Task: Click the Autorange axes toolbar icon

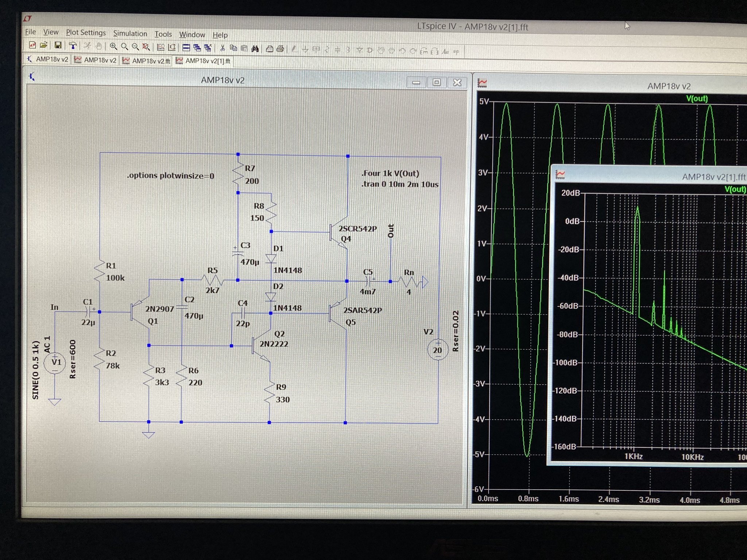Action: pos(172,47)
